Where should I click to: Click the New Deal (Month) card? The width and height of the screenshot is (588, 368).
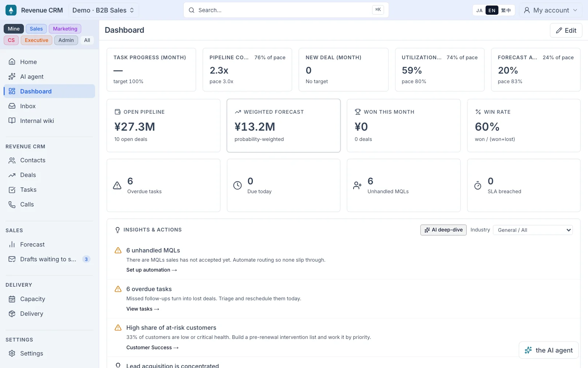[x=344, y=70]
